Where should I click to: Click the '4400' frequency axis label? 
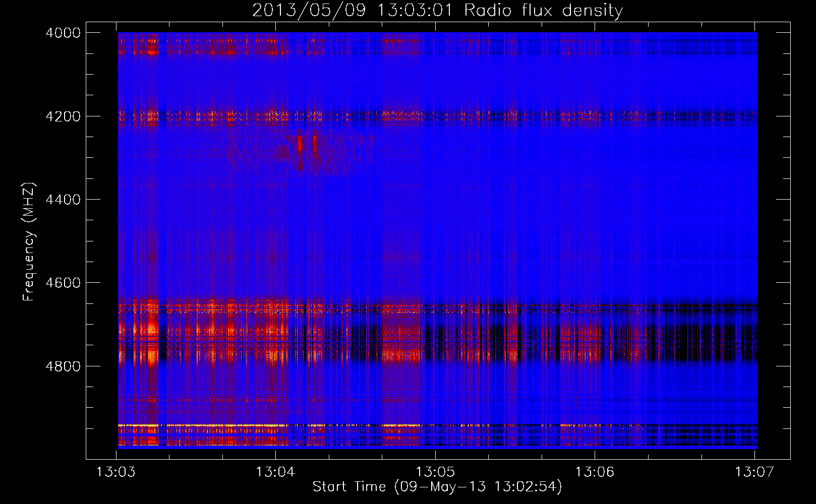[63, 200]
